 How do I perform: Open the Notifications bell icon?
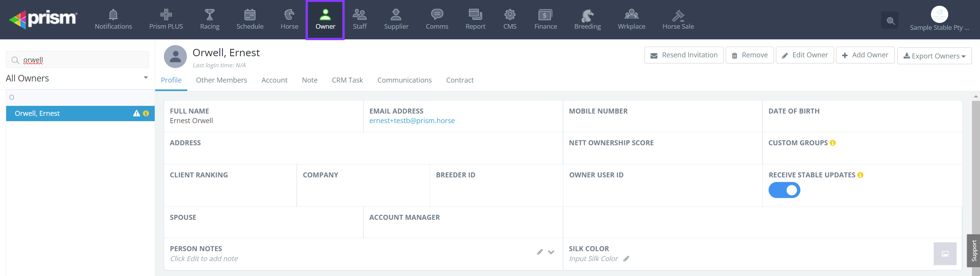113,15
